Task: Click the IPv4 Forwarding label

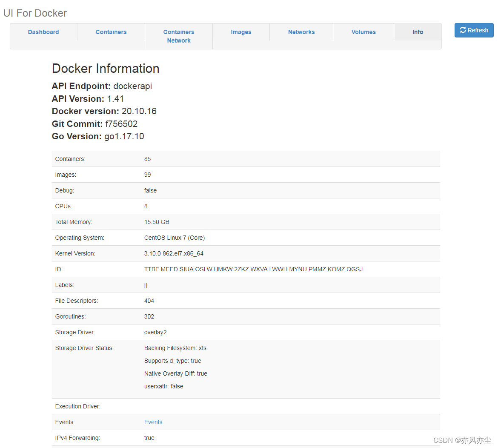Action: (x=77, y=438)
